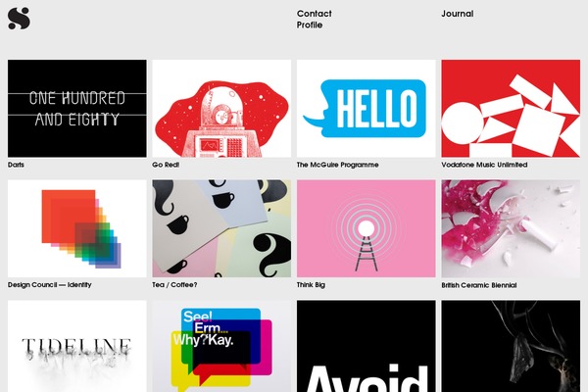Open the Tea / Coffee? cups thumbnail
The image size is (588, 392).
pyautogui.click(x=221, y=228)
